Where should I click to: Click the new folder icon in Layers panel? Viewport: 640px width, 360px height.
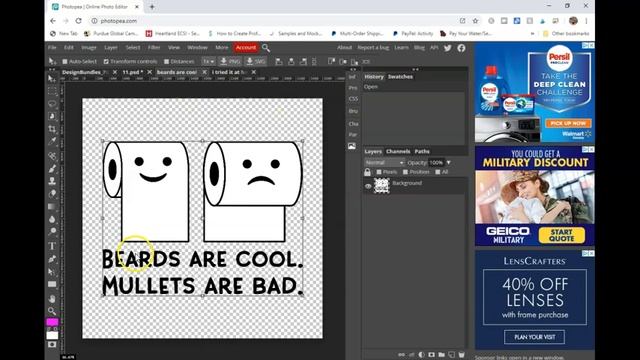click(x=442, y=354)
